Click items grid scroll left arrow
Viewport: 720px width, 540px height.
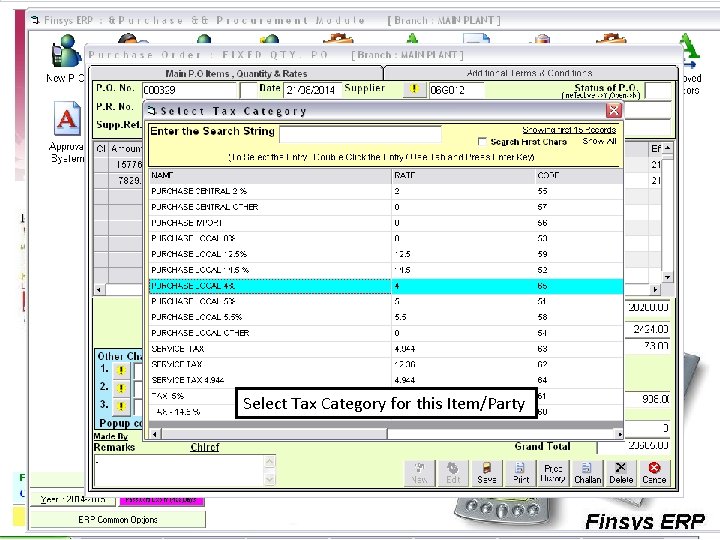(x=99, y=290)
